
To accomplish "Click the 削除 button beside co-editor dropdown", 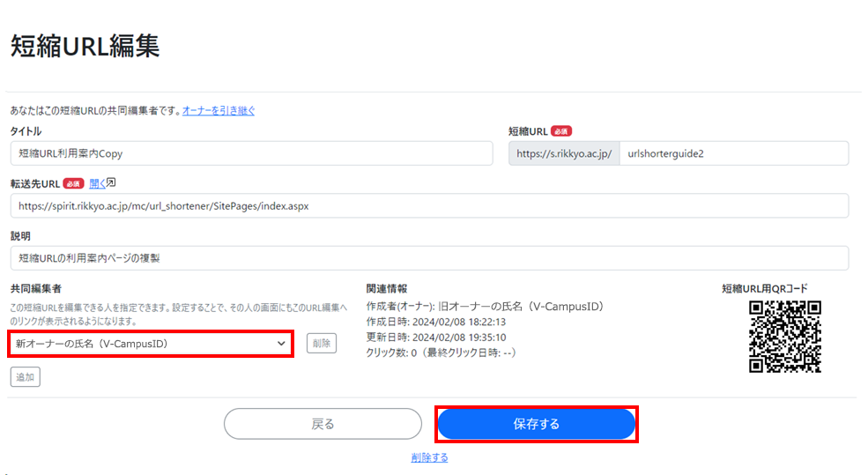I will [322, 343].
